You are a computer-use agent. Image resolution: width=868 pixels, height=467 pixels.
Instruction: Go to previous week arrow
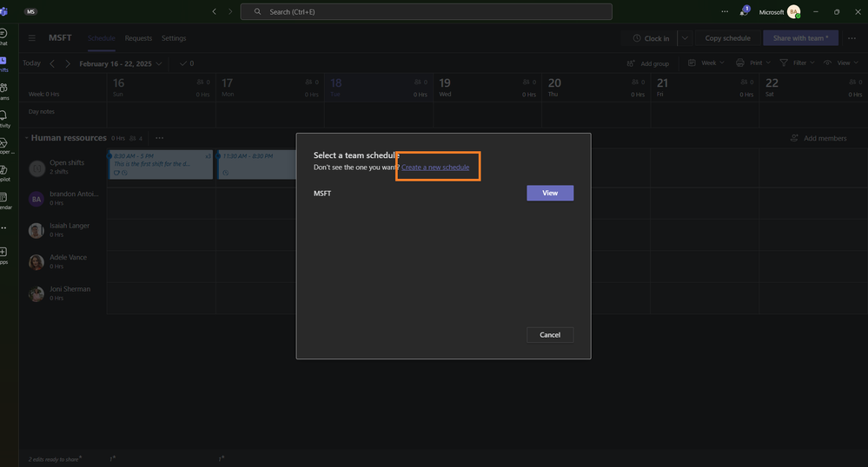52,63
